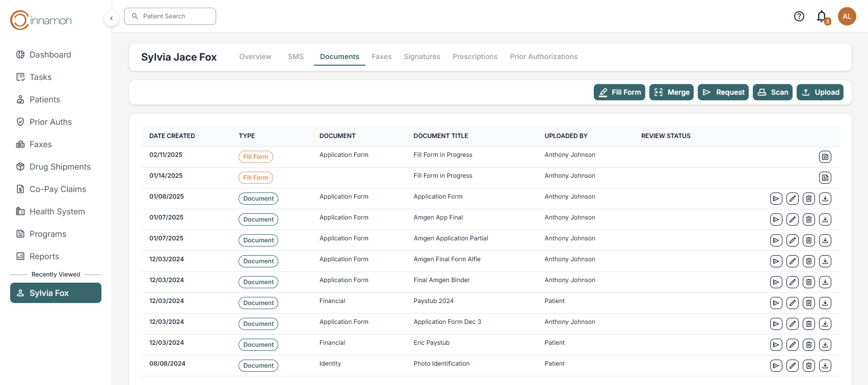Viewport: 868px width, 385px height.
Task: Collapse the left sidebar with chevron
Action: click(111, 18)
